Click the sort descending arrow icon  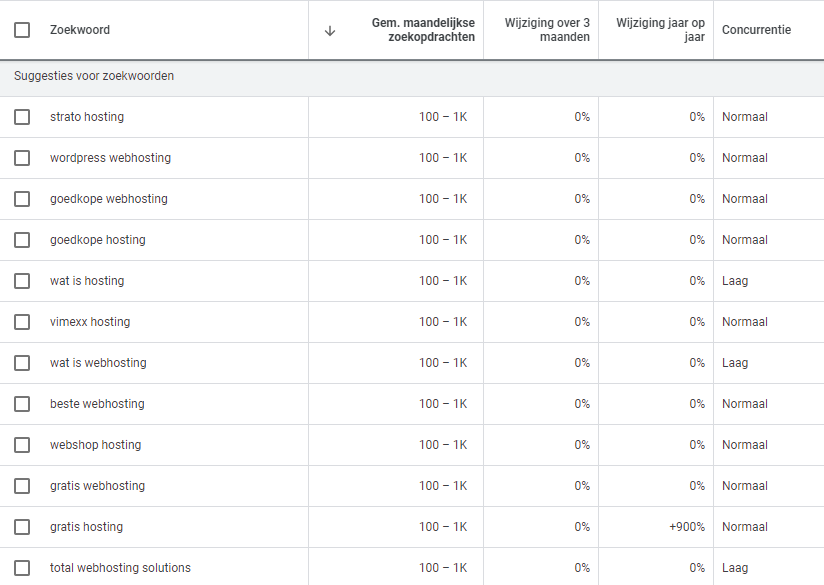[x=330, y=30]
